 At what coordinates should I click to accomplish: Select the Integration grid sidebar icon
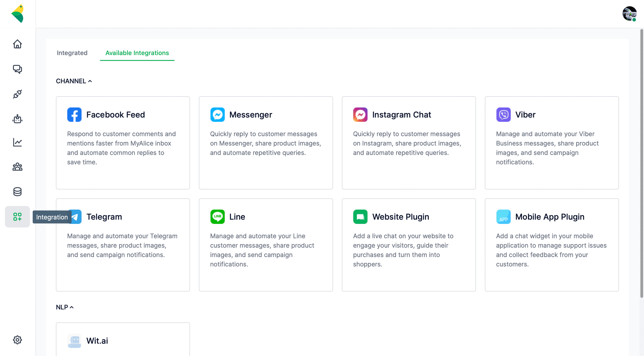[17, 217]
